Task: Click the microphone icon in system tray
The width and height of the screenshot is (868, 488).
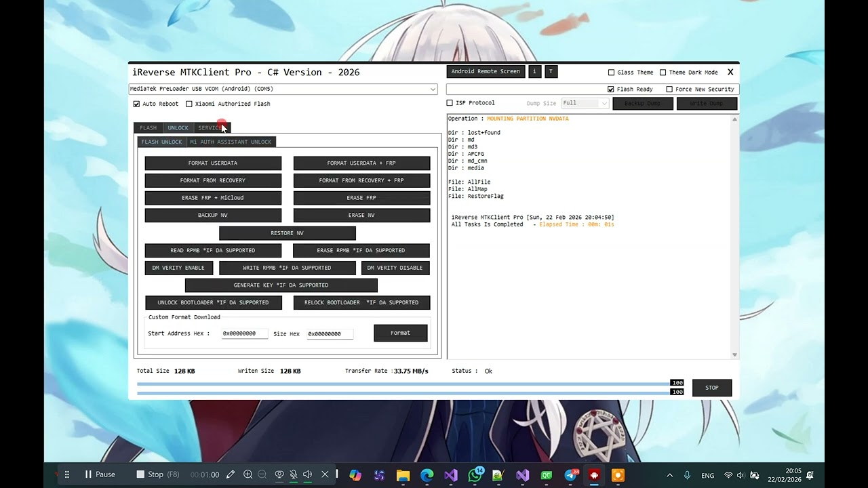Action: point(687,475)
